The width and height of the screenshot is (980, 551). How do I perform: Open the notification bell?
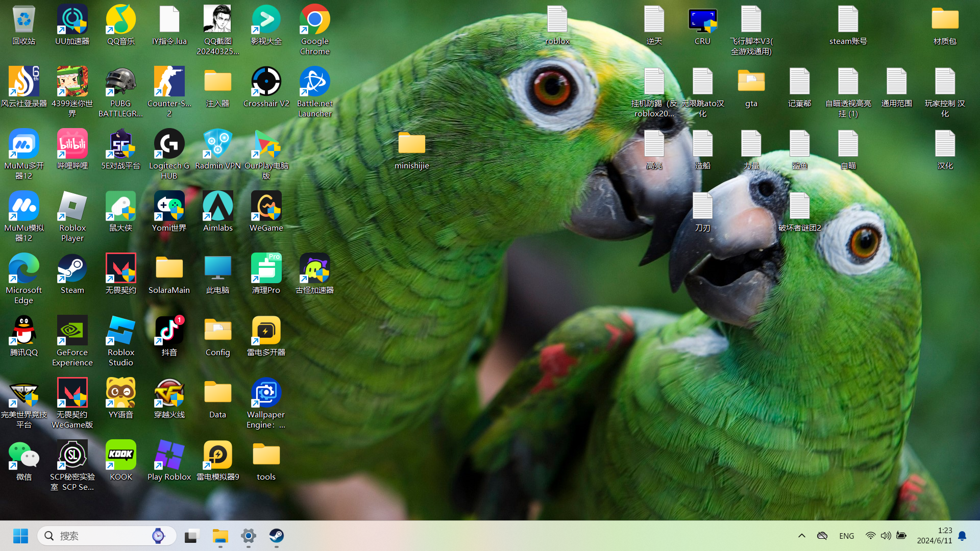pos(962,536)
